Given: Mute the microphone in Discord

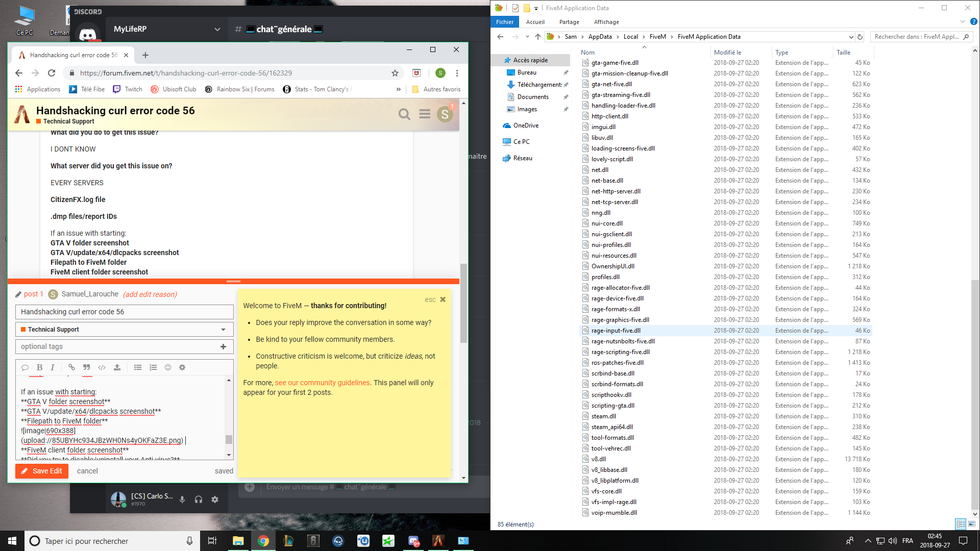Looking at the screenshot, I should [x=182, y=499].
